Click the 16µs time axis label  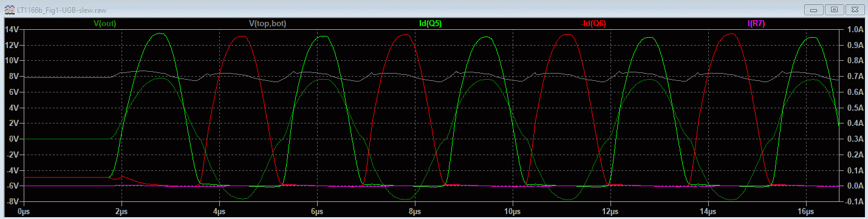[x=805, y=210]
